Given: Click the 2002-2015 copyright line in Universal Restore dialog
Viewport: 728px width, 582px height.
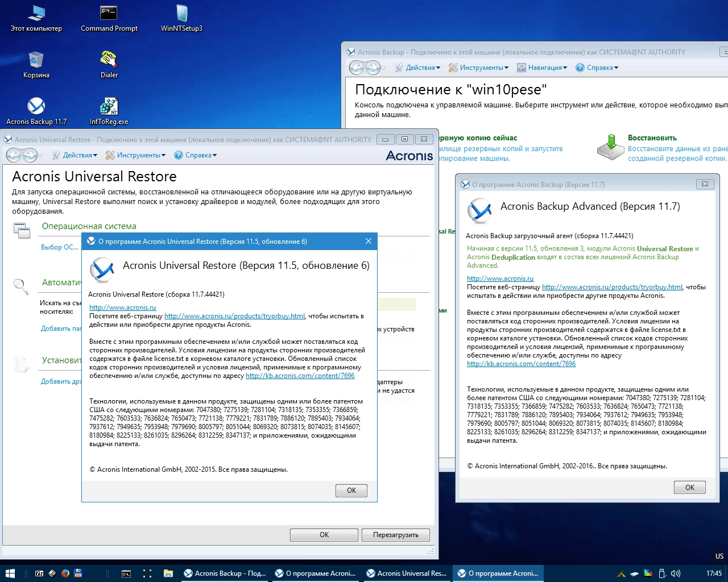Looking at the screenshot, I should click(x=188, y=469).
